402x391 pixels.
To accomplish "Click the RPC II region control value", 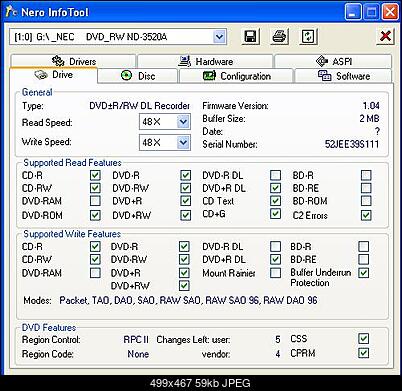I will click(136, 340).
